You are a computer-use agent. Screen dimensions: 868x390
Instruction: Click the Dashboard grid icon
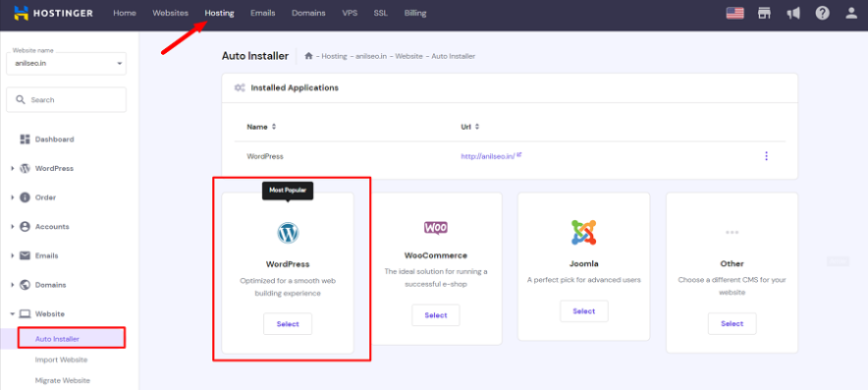pos(25,139)
